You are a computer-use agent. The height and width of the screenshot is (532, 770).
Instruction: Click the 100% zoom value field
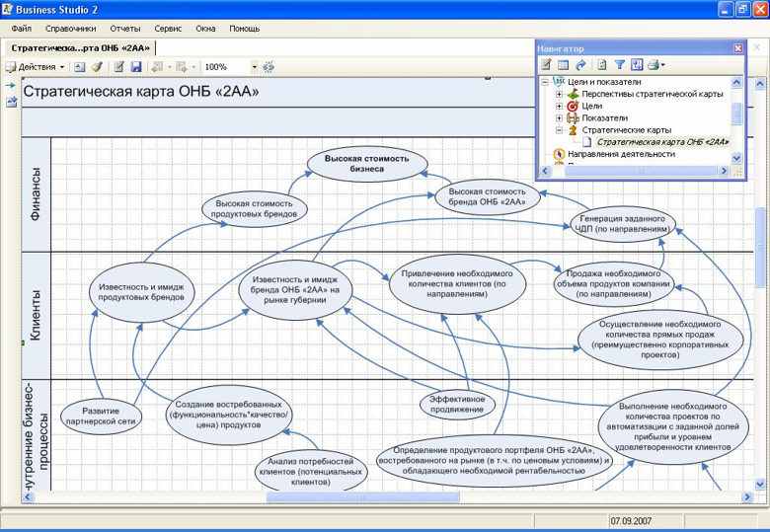pos(226,67)
